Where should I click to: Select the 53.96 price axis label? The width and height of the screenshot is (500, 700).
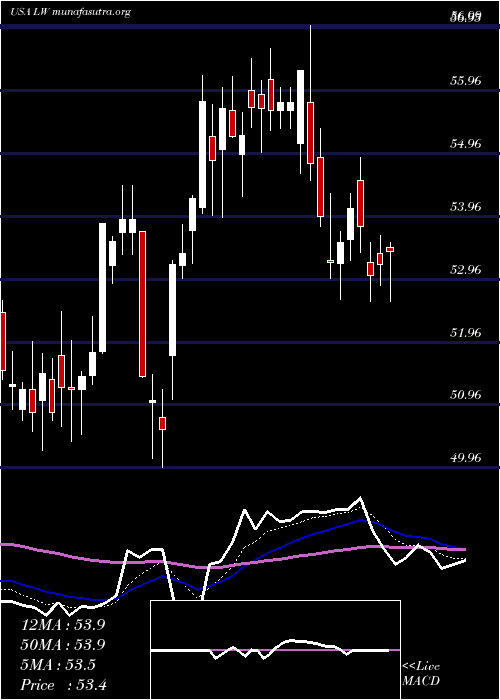pos(464,207)
